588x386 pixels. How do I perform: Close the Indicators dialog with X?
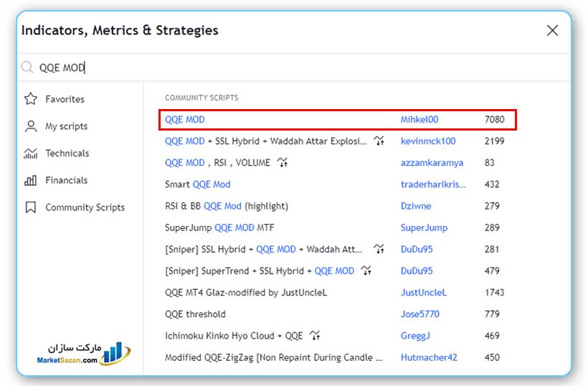coord(552,30)
